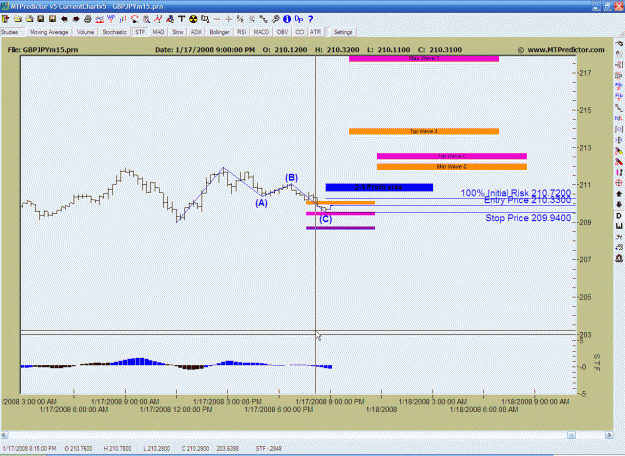Click the plus zoom-in icon

click(x=228, y=19)
